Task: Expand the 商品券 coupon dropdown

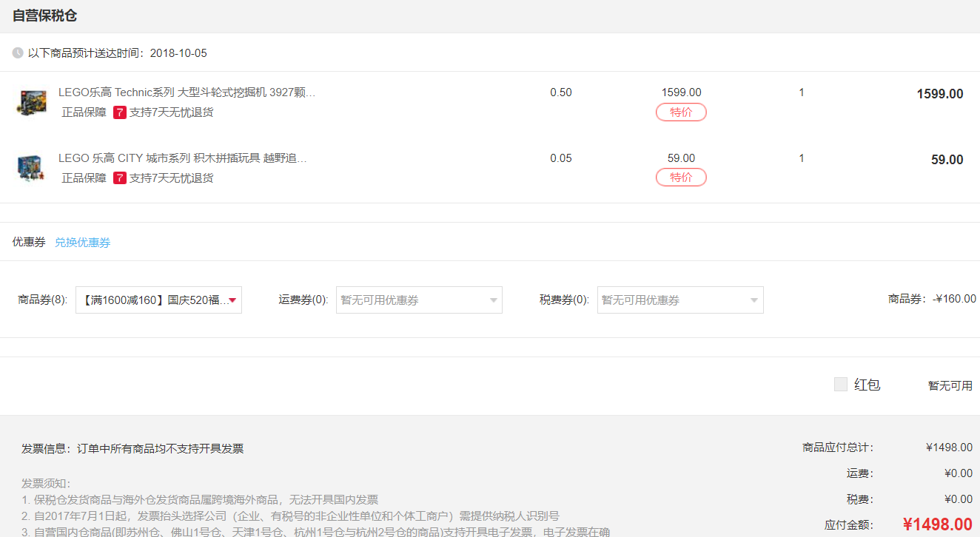Action: pyautogui.click(x=158, y=300)
